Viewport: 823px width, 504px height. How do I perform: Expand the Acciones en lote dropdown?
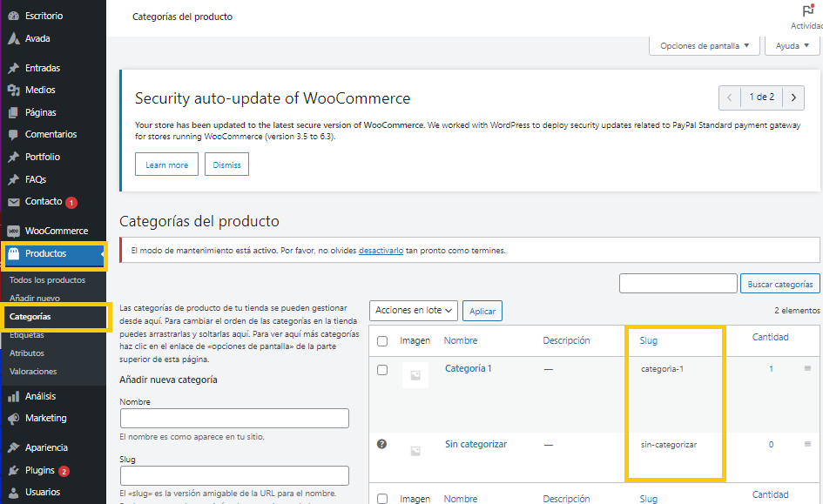point(414,310)
